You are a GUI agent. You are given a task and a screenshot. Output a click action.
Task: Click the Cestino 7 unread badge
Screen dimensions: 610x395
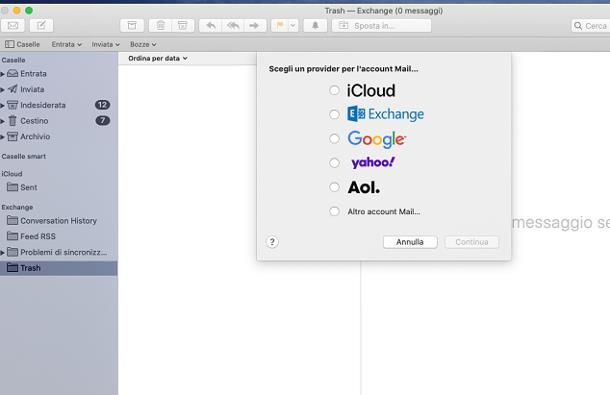click(x=103, y=121)
